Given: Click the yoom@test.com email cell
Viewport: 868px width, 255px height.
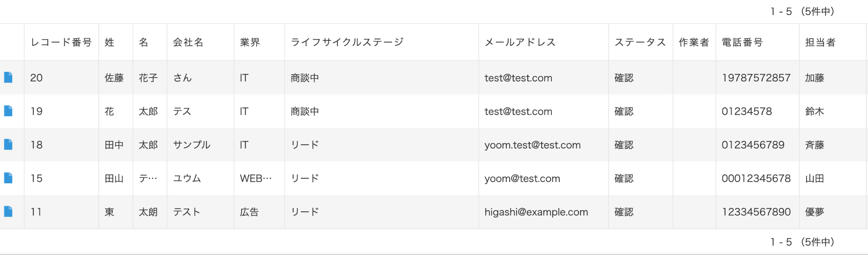Looking at the screenshot, I should (522, 179).
